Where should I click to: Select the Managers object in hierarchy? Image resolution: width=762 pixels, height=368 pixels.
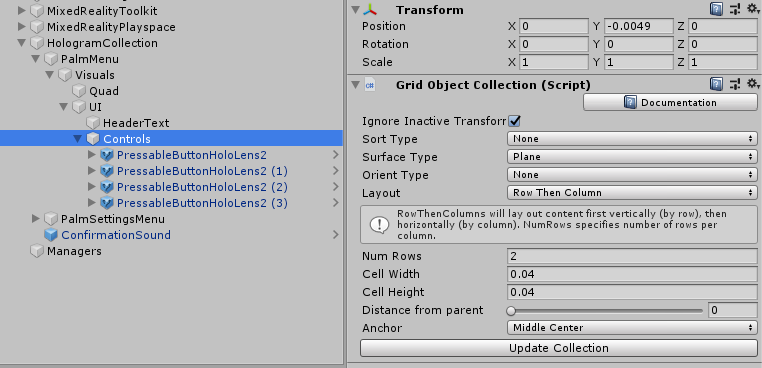coord(74,251)
